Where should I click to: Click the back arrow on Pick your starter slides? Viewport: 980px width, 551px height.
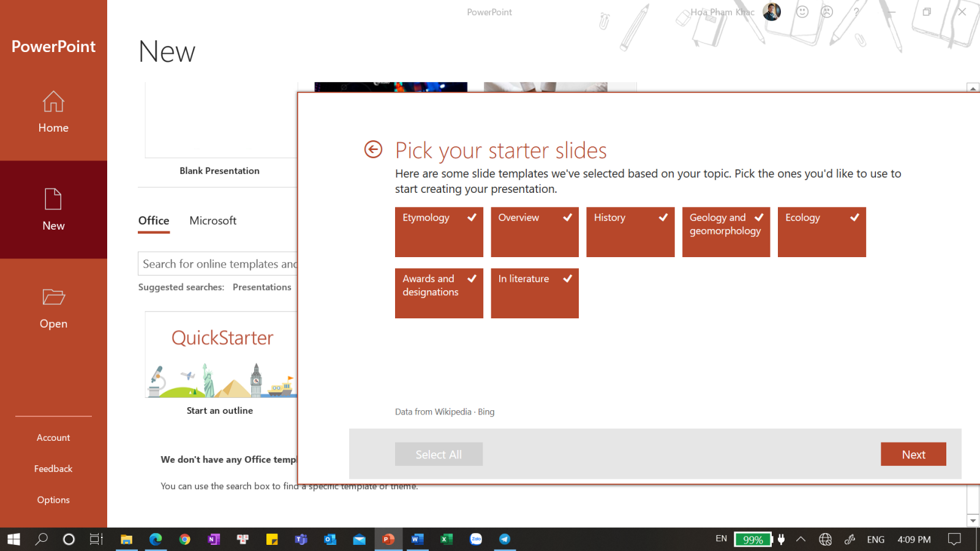coord(373,149)
